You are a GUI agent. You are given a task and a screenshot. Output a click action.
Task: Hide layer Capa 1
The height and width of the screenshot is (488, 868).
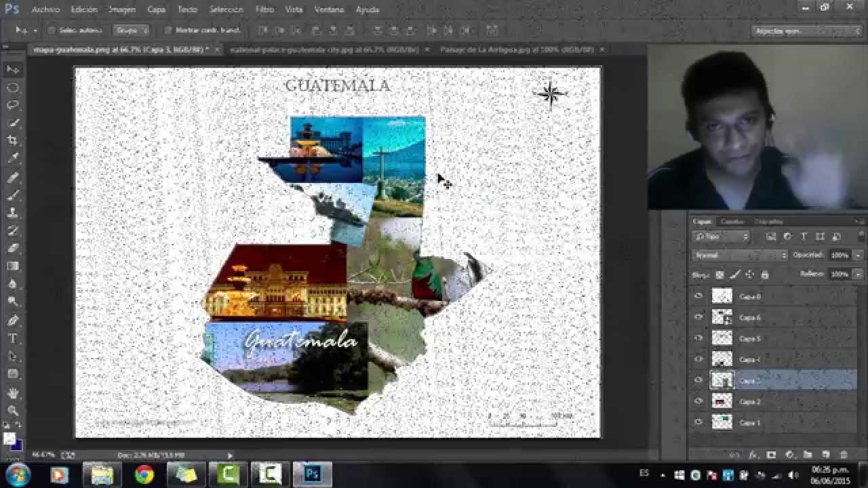[698, 422]
